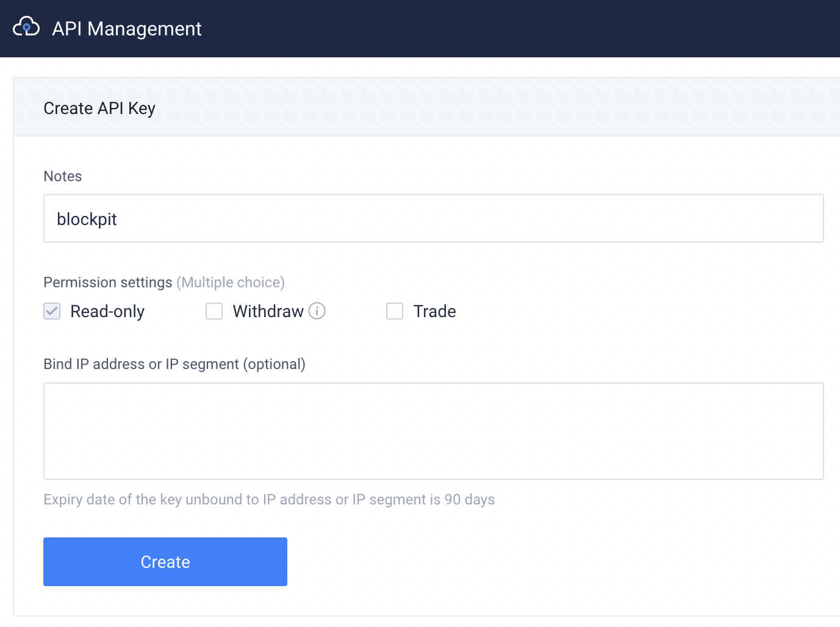Click the Trade label text
Image resolution: width=840 pixels, height=627 pixels.
pyautogui.click(x=434, y=312)
